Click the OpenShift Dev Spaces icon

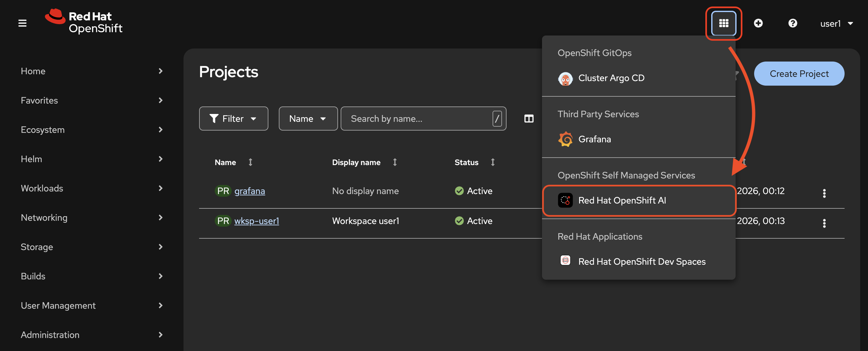coord(565,260)
